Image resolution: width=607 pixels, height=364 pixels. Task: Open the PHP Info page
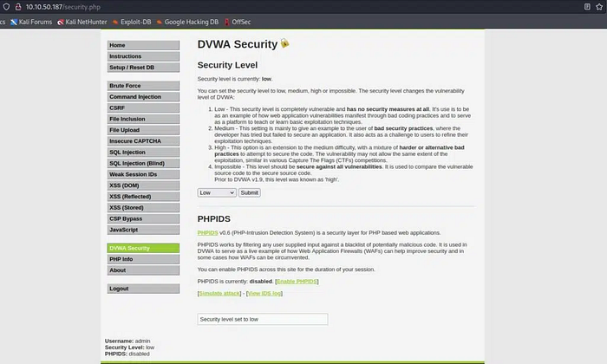tap(143, 259)
